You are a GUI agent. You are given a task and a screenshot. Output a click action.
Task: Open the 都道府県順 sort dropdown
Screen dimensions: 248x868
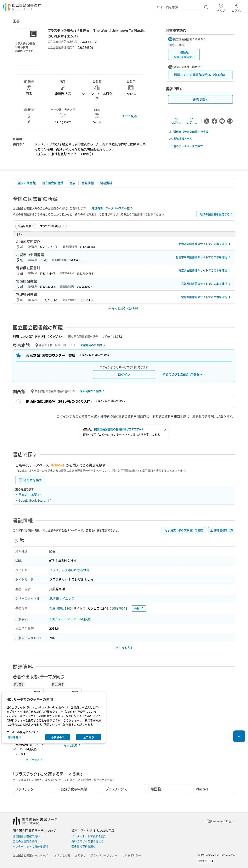25,226
